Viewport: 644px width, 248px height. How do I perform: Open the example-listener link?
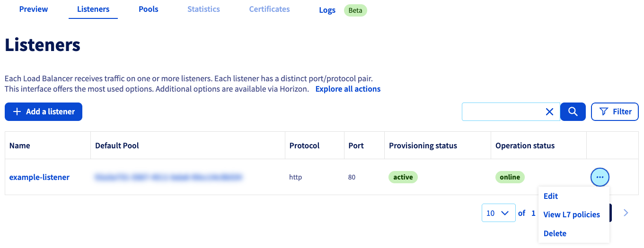(39, 177)
